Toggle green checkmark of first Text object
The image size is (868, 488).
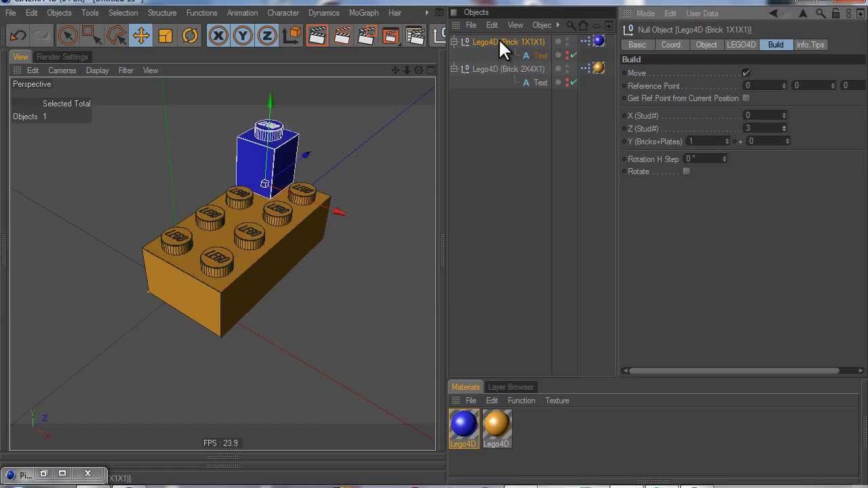(574, 56)
